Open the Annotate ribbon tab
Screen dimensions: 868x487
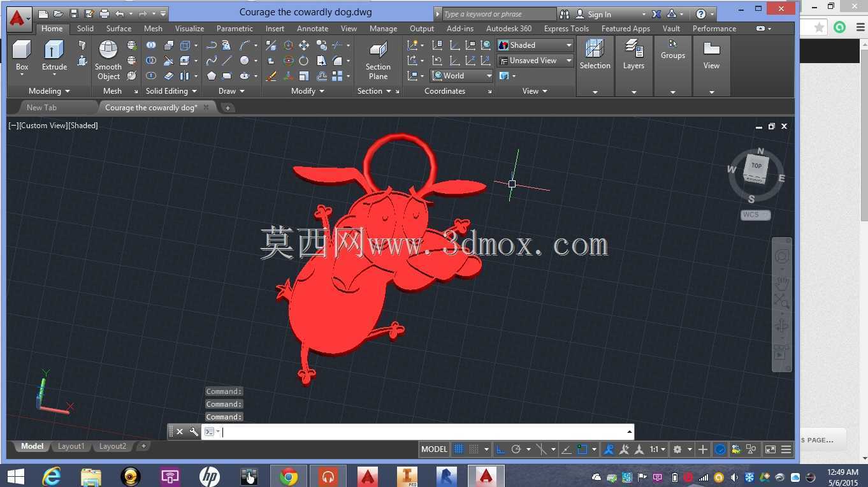coord(312,29)
